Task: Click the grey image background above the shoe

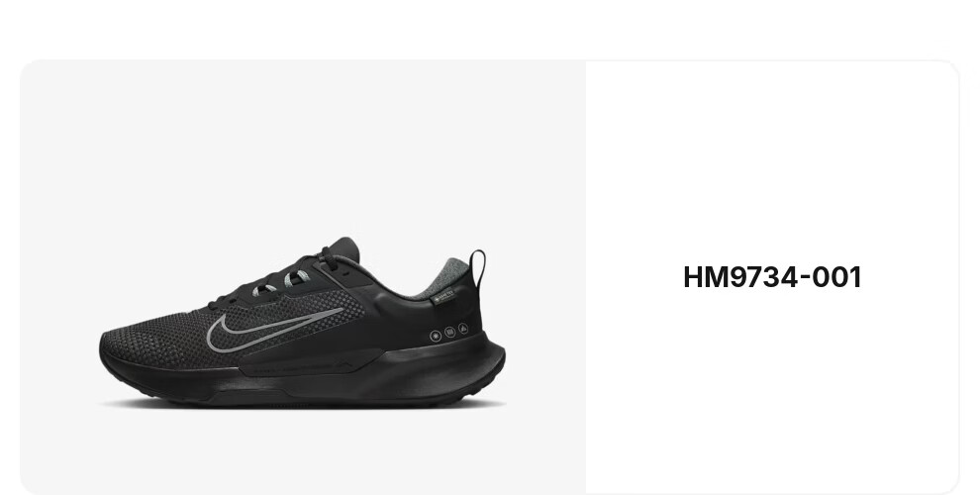Action: click(x=303, y=144)
